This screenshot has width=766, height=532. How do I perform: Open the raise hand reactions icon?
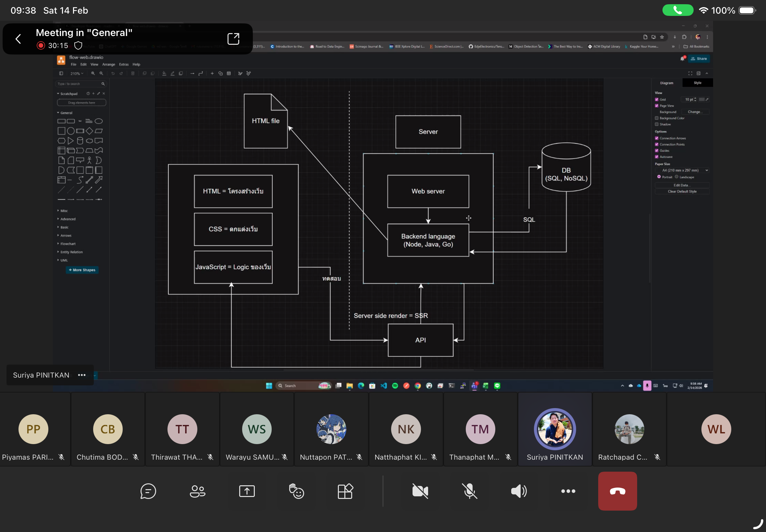[x=296, y=491]
